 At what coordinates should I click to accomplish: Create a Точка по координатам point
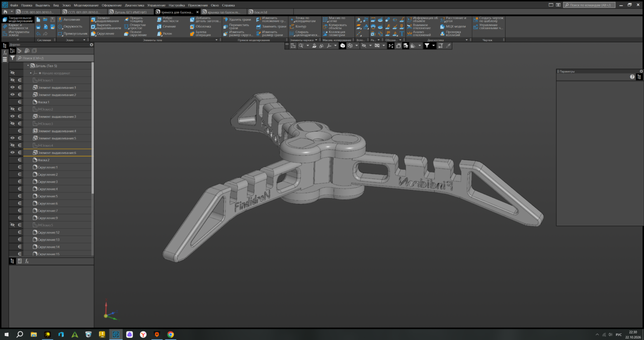tap(302, 20)
